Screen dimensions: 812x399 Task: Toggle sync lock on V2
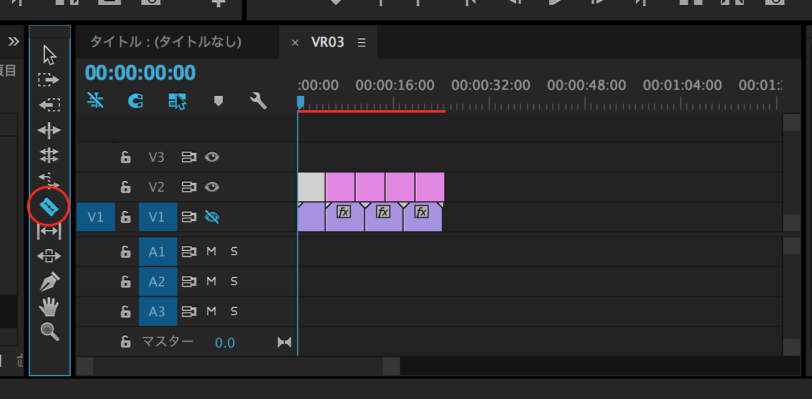pos(188,187)
